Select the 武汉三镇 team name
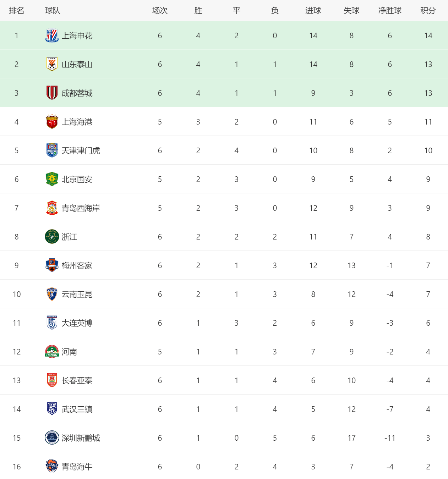 coord(77,409)
